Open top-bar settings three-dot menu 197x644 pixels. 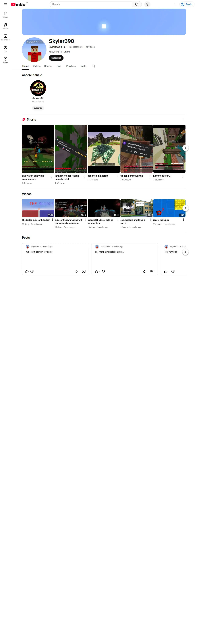175,4
